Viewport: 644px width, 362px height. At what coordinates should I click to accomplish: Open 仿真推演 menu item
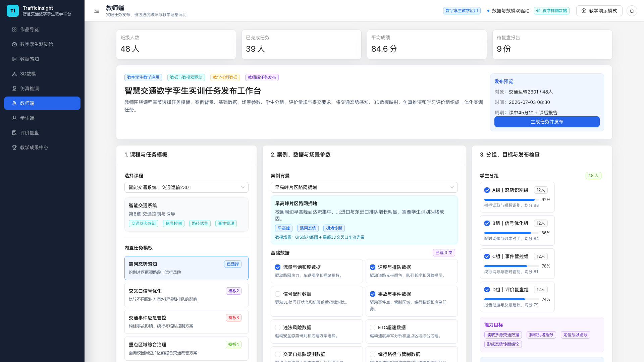[42, 88]
